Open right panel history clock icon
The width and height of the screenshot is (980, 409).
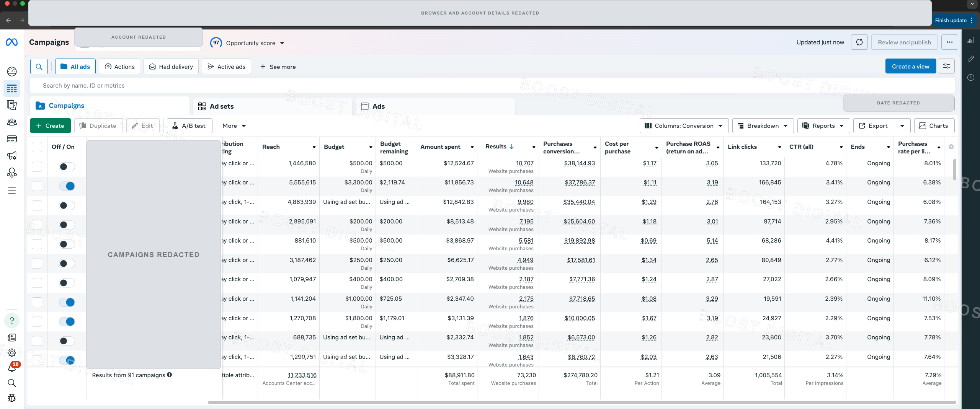click(971, 78)
